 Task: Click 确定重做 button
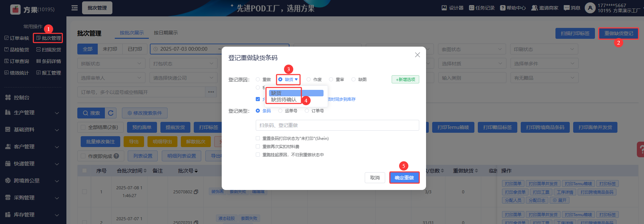coord(404,178)
